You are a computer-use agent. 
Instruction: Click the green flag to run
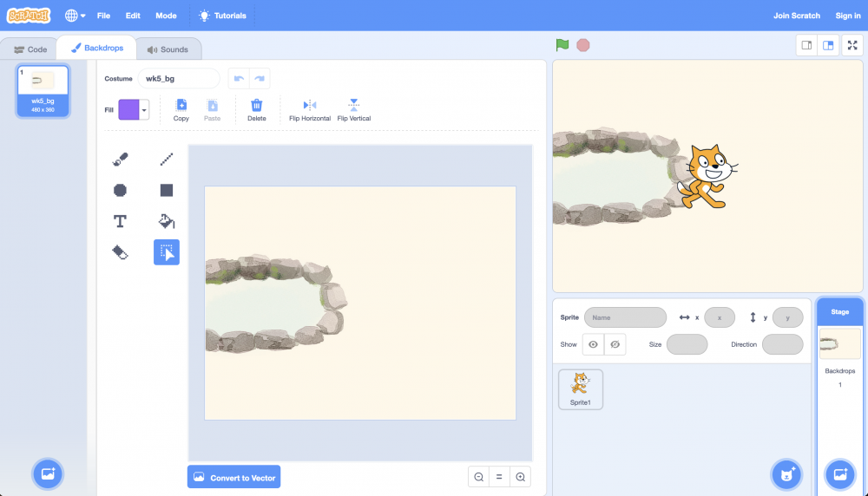(562, 45)
